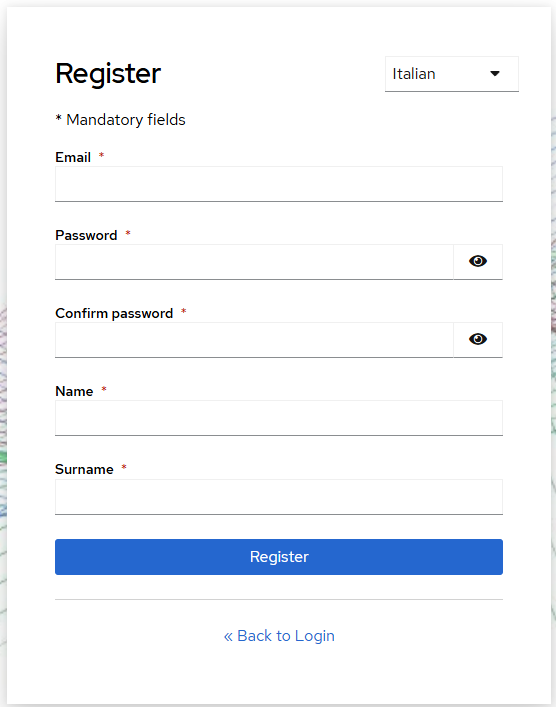
Task: Click the Surname field label
Action: pos(84,469)
